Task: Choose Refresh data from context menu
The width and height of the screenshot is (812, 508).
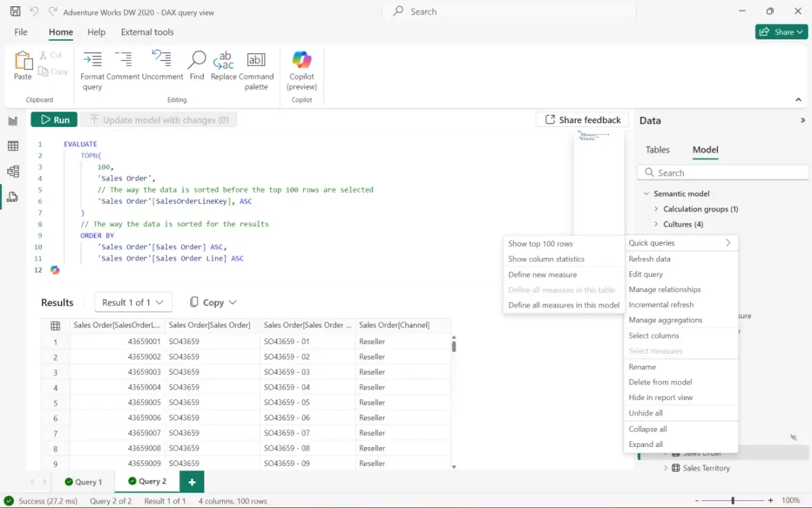Action: [x=681, y=259]
